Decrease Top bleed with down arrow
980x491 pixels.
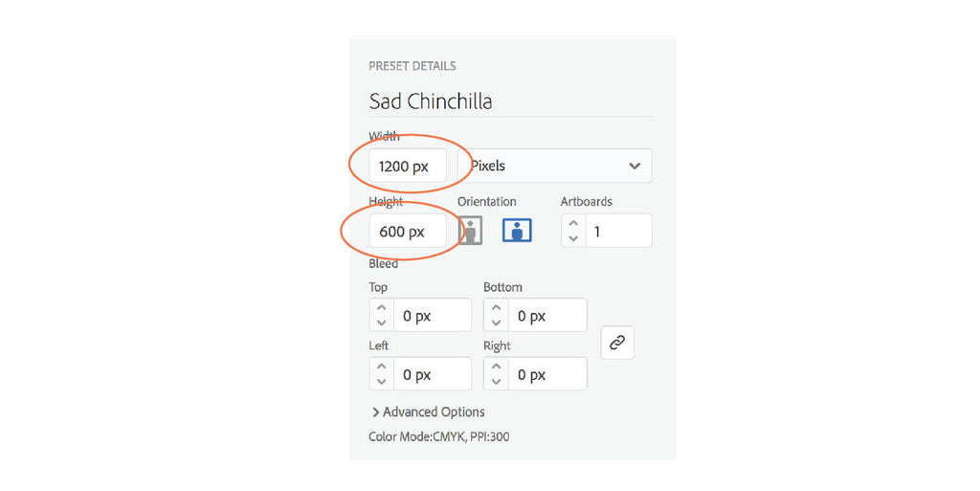coord(381,323)
